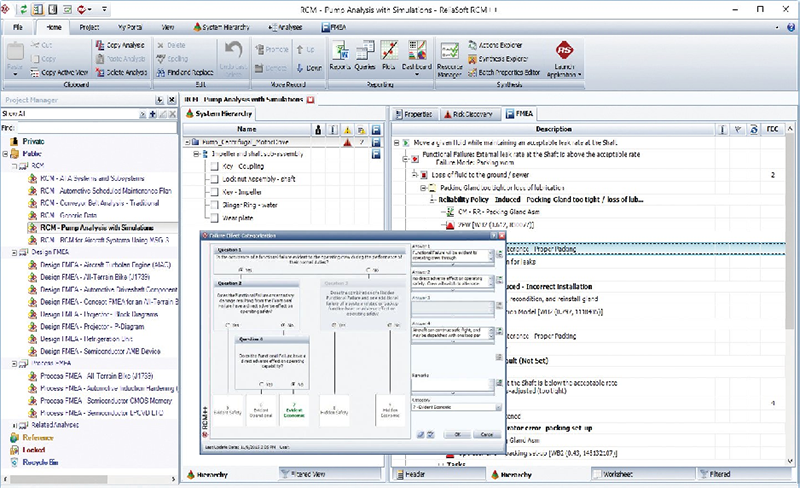This screenshot has width=800, height=488.
Task: Switch to the My Portal ribbon tab
Action: (130, 27)
